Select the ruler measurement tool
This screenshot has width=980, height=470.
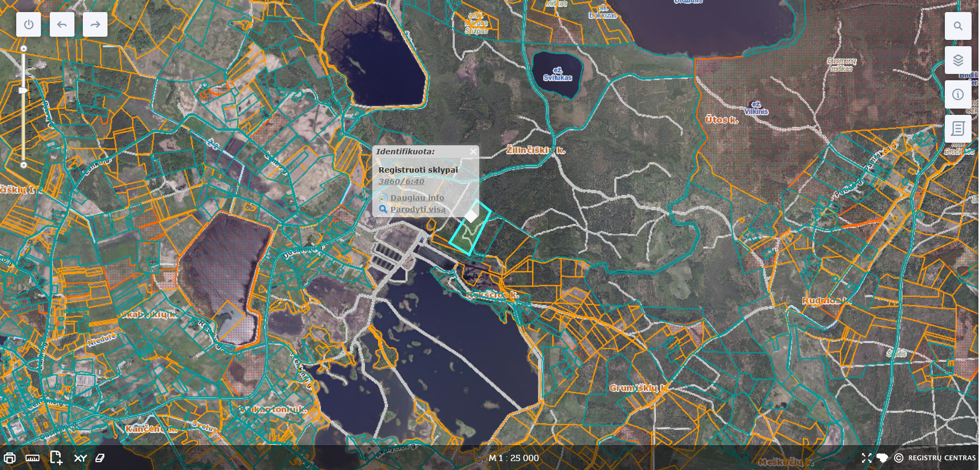tap(33, 458)
